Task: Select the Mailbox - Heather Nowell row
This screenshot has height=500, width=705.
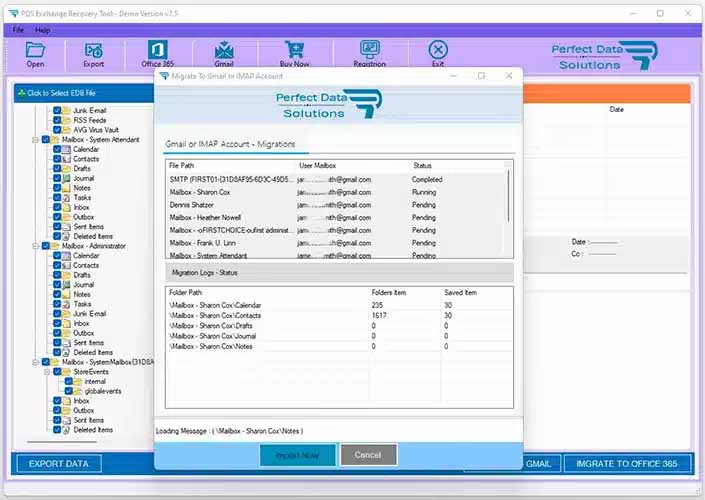Action: click(336, 217)
